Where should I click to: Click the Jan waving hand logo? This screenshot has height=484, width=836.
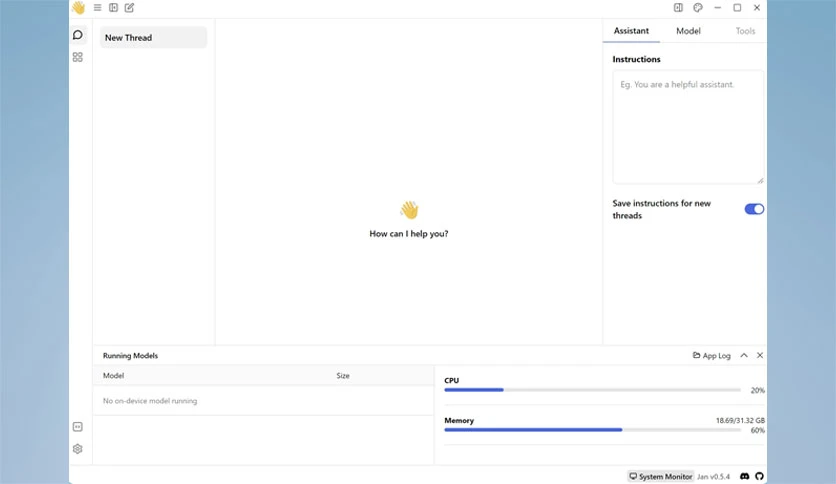click(78, 7)
